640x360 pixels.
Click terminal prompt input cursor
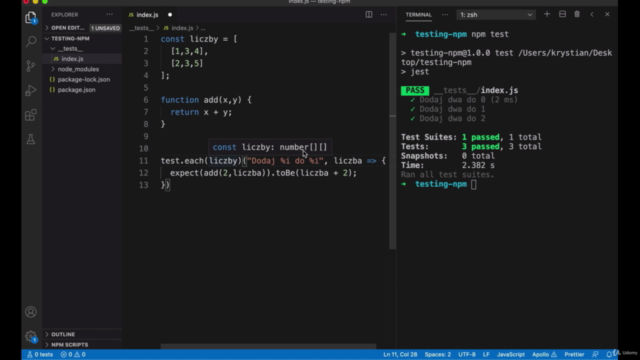pos(473,184)
